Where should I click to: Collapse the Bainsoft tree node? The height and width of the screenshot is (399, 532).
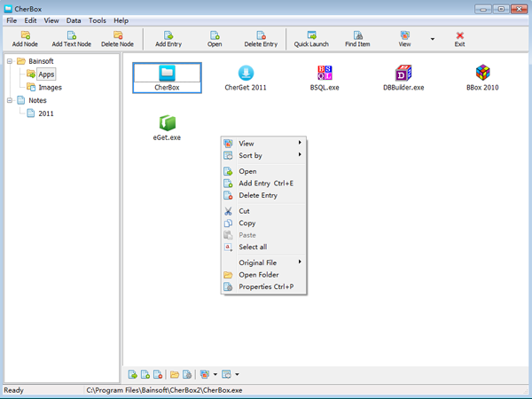(10, 61)
